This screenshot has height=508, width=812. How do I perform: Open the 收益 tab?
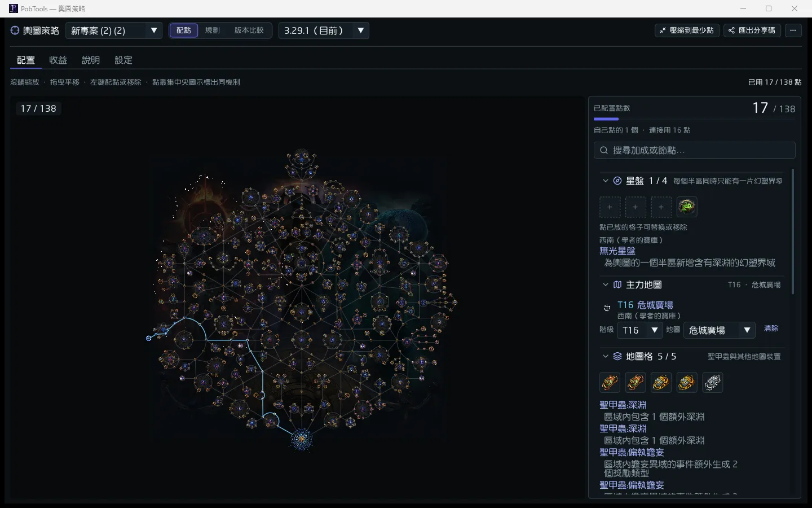coord(58,60)
